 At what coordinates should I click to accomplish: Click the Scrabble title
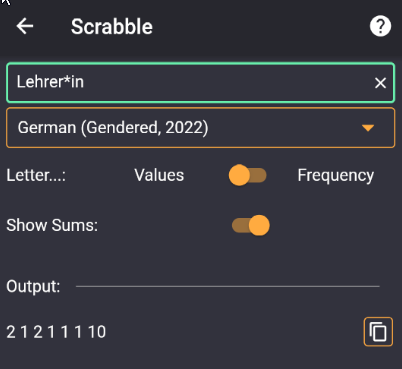click(112, 27)
